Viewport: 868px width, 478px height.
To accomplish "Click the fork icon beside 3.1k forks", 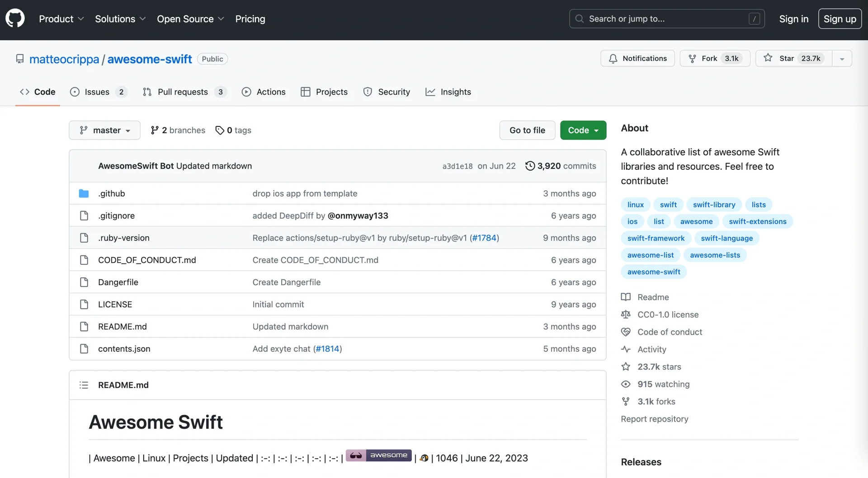I will tap(626, 401).
